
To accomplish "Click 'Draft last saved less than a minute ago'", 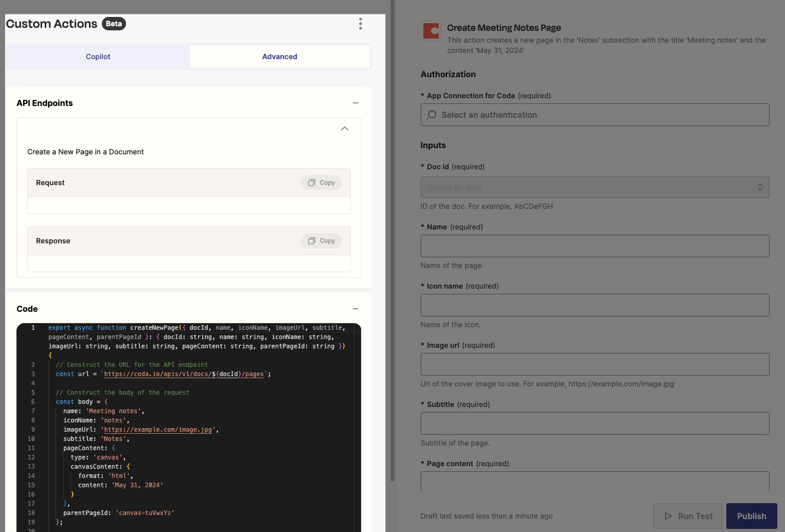I will [x=487, y=516].
